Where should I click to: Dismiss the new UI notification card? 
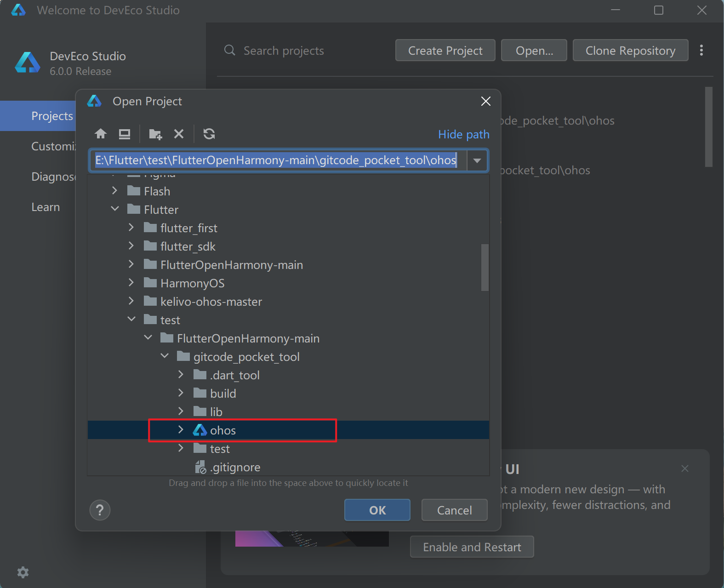pos(685,468)
